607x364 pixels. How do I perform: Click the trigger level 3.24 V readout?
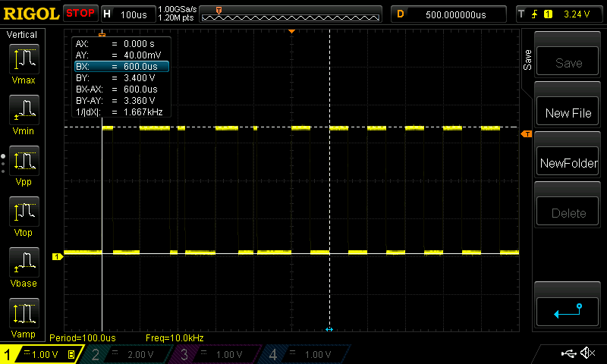pos(577,14)
